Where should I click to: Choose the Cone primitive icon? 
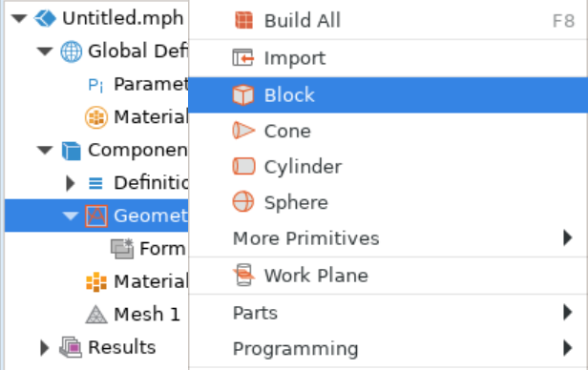(243, 131)
